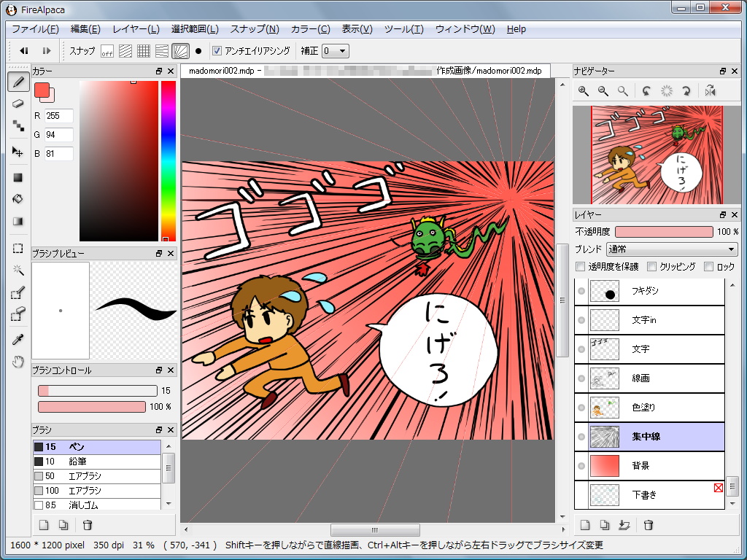This screenshot has width=747, height=560.
Task: Toggle the 透明度を保護 checkbox
Action: [x=580, y=267]
